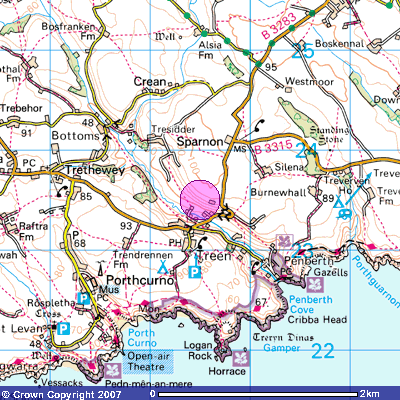Select the telephone symbol above Treen label
This screenshot has height=400, width=400.
(x=202, y=243)
